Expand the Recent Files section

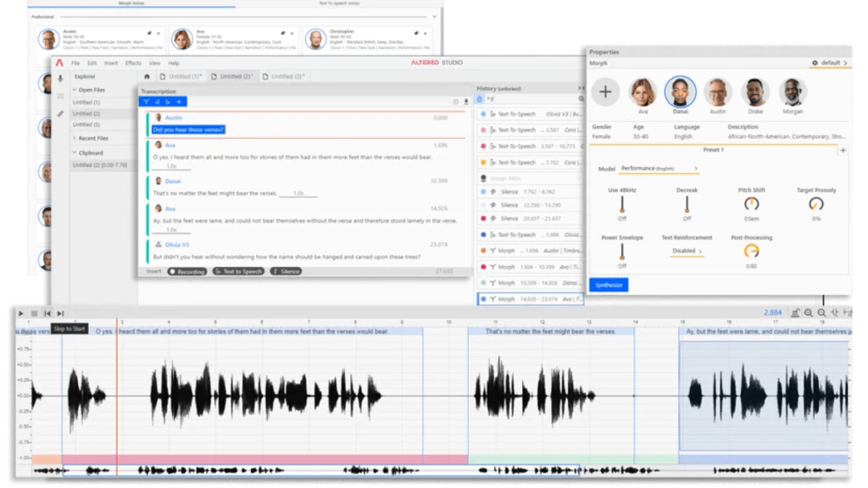(x=75, y=138)
